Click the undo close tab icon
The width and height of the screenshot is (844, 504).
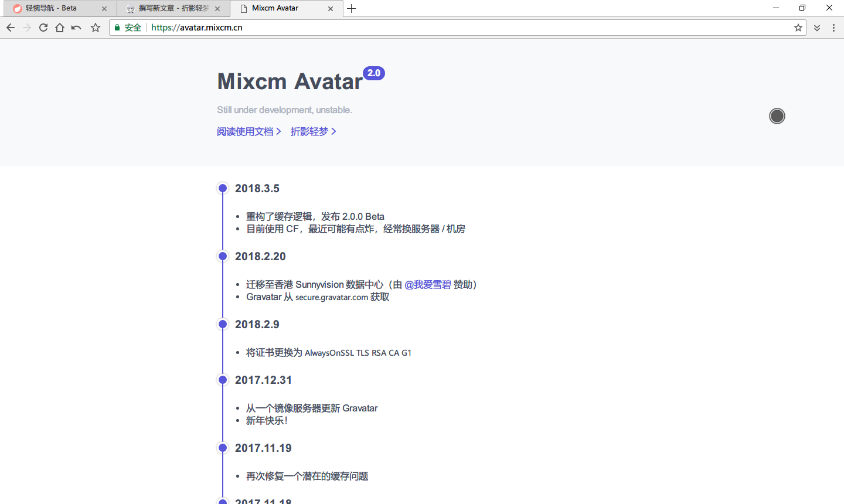[x=76, y=28]
